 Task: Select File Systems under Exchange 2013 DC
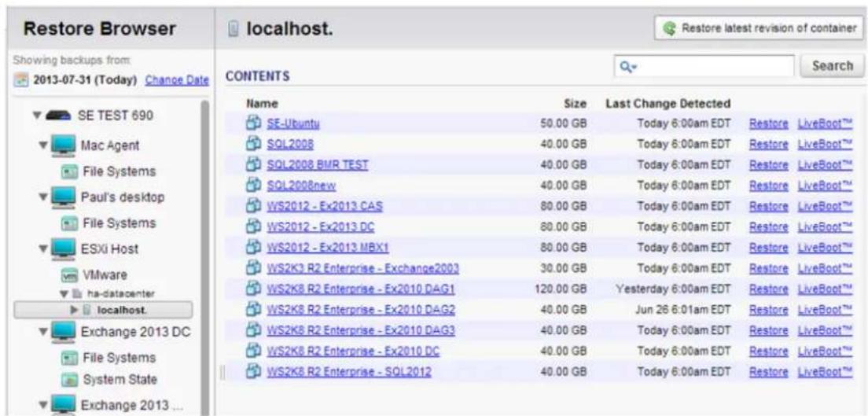point(119,358)
